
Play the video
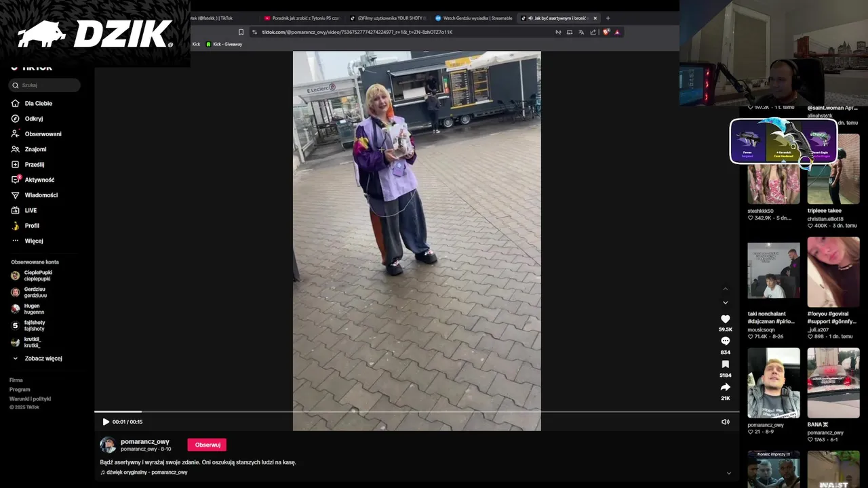point(106,422)
